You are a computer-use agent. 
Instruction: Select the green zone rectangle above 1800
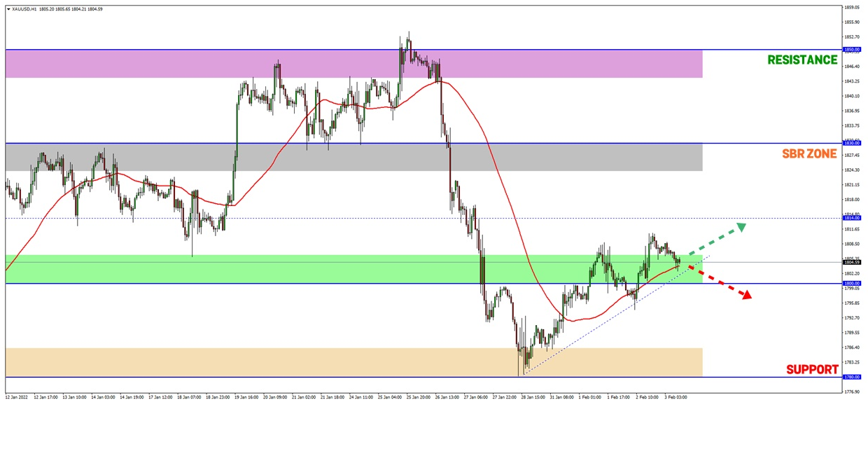(x=210, y=269)
